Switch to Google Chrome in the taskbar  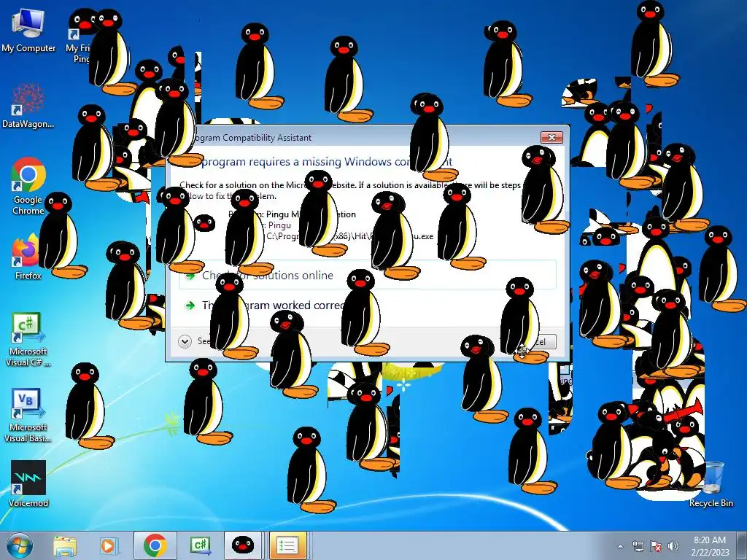155,545
